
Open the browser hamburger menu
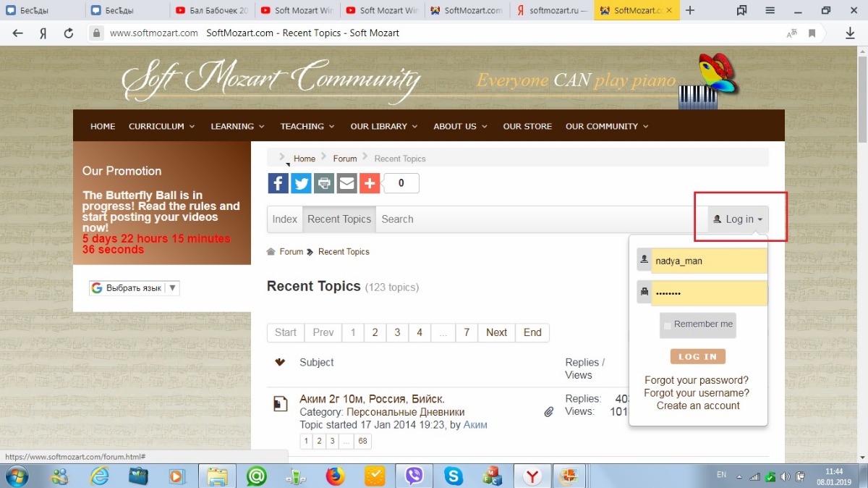click(x=770, y=11)
